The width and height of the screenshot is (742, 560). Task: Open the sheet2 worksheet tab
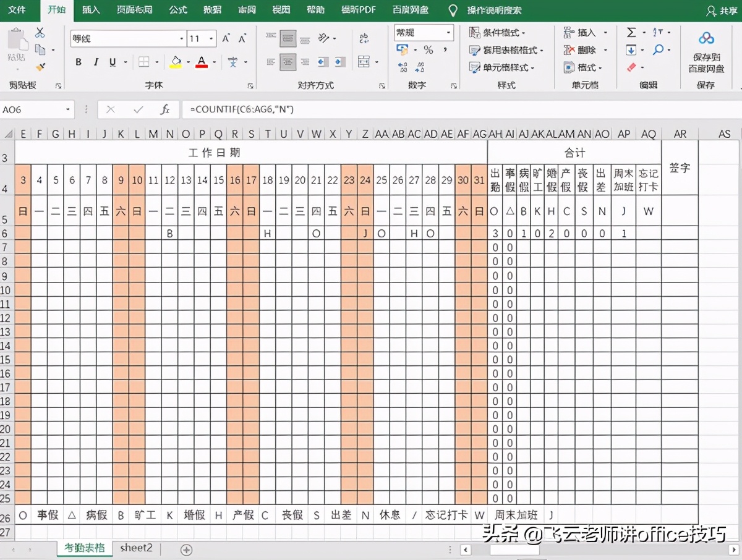click(x=136, y=548)
